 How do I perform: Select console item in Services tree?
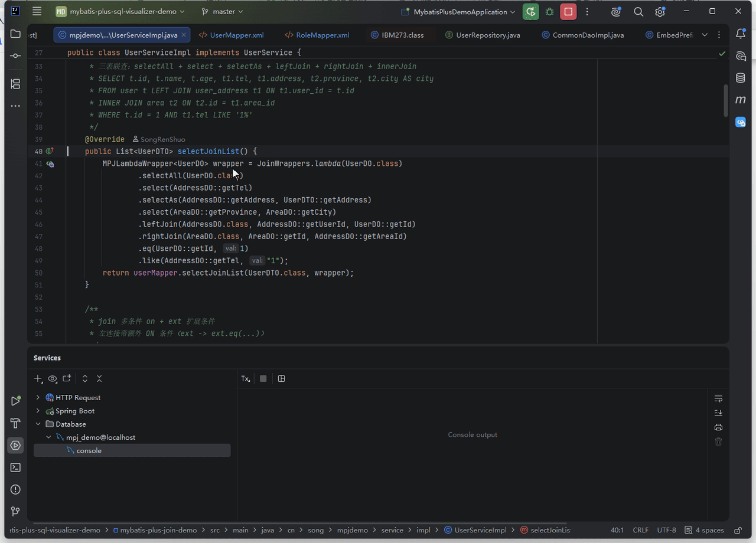(x=132, y=450)
